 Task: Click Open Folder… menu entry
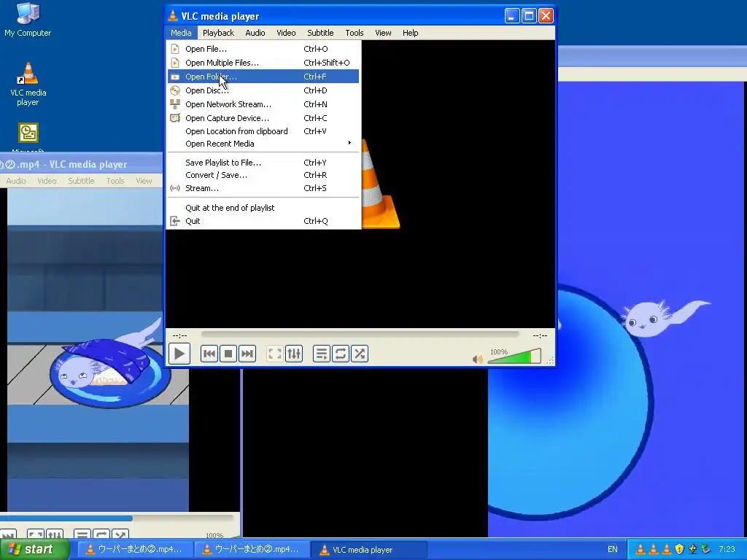point(263,76)
